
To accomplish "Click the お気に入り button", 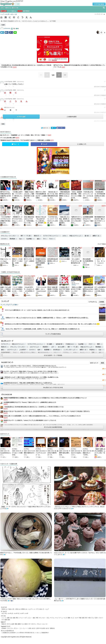I will pos(81,144).
